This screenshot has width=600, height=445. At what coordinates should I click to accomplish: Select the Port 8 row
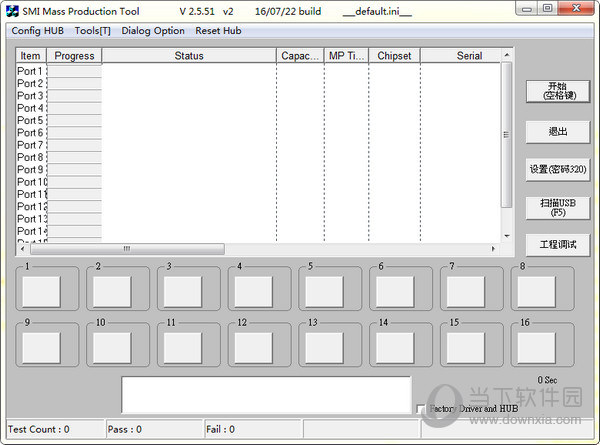click(258, 157)
